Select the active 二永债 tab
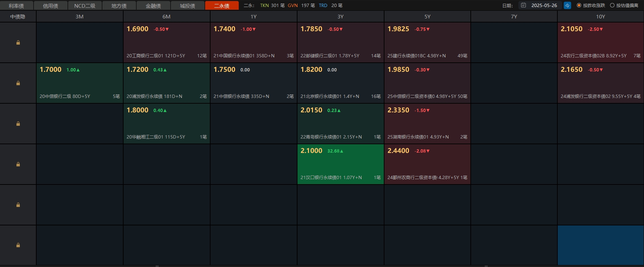Screen dimensions: 644x267 click(222, 6)
